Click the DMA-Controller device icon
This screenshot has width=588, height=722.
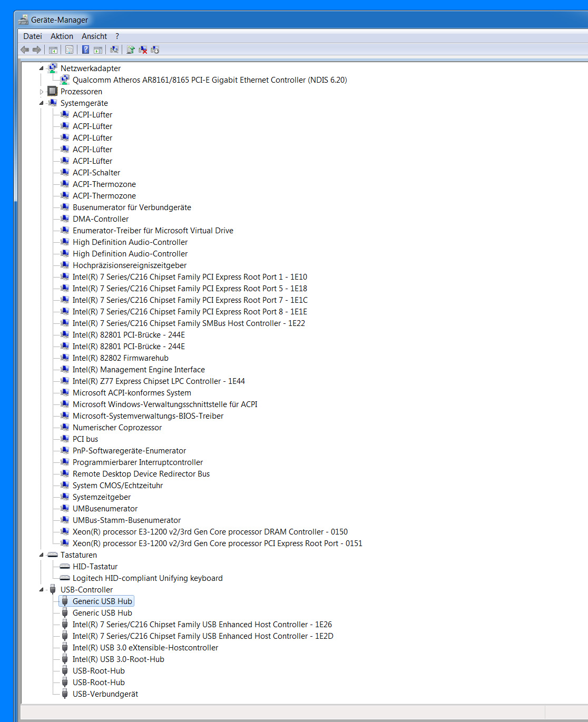pyautogui.click(x=64, y=219)
